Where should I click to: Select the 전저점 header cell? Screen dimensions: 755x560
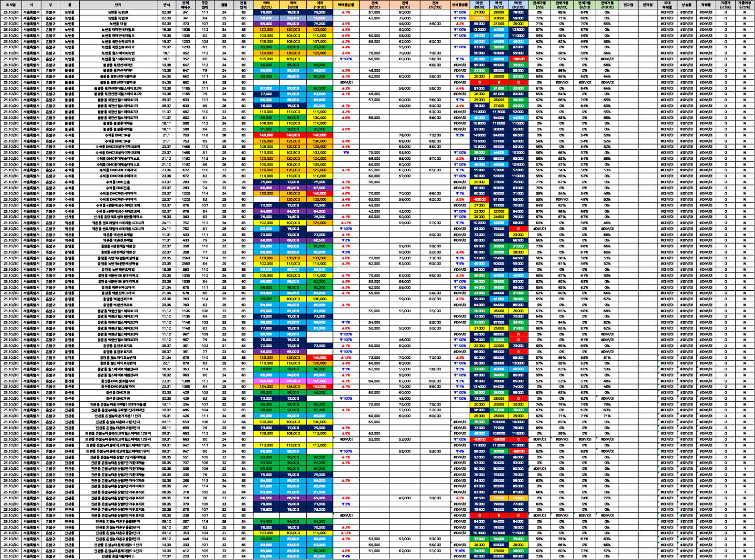tap(648, 5)
